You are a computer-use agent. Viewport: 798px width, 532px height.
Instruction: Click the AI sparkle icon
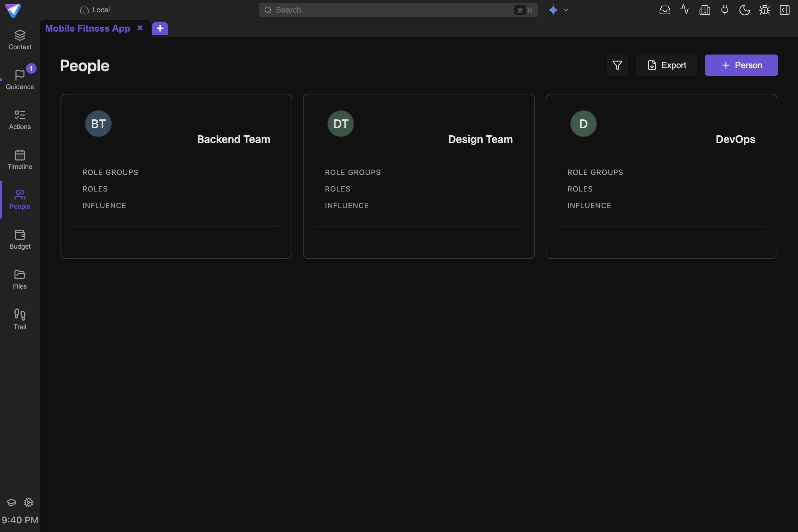pyautogui.click(x=553, y=10)
